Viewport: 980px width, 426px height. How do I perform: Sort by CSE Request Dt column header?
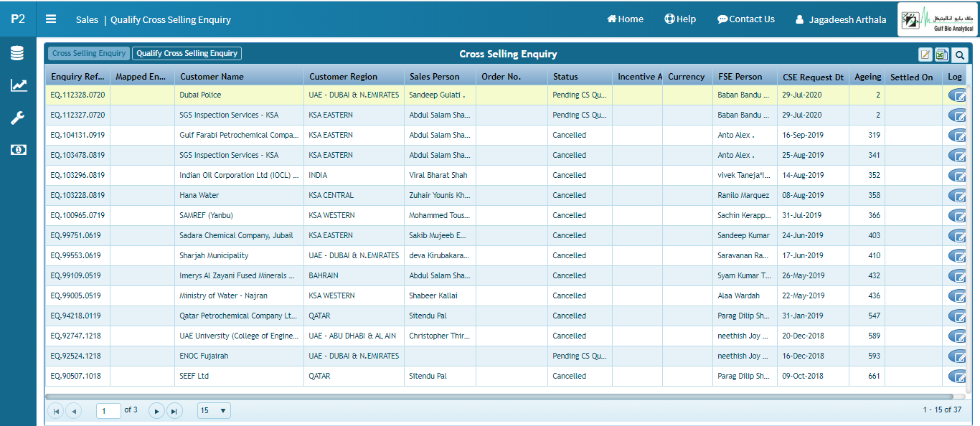pyautogui.click(x=813, y=77)
